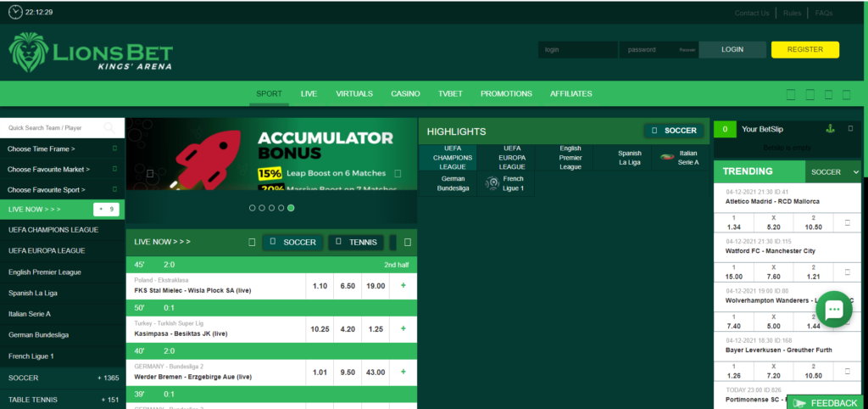Select the first banner carousel dot

coord(253,208)
